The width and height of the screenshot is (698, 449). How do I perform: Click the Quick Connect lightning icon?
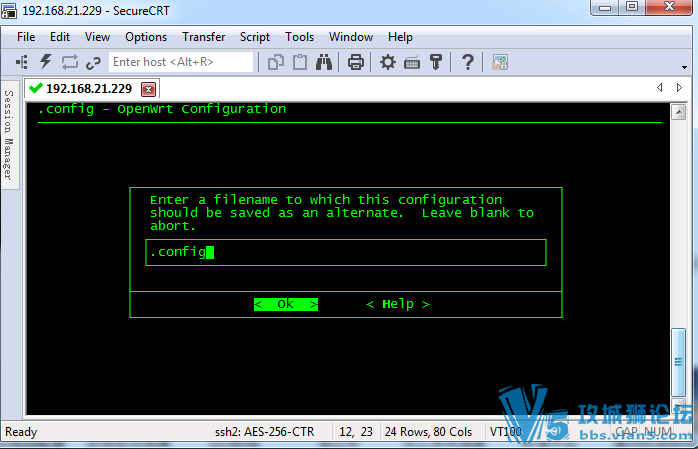46,62
